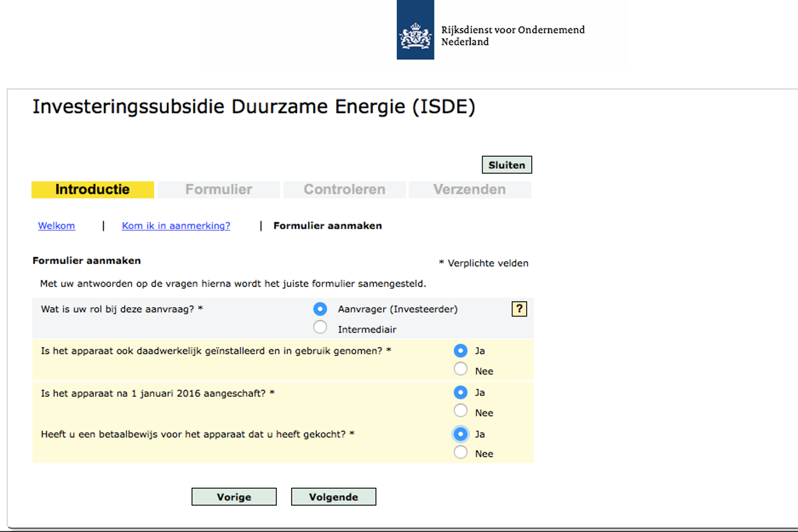Click the Rijksoverheid coat of arms logo
This screenshot has width=798, height=532.
tap(415, 30)
